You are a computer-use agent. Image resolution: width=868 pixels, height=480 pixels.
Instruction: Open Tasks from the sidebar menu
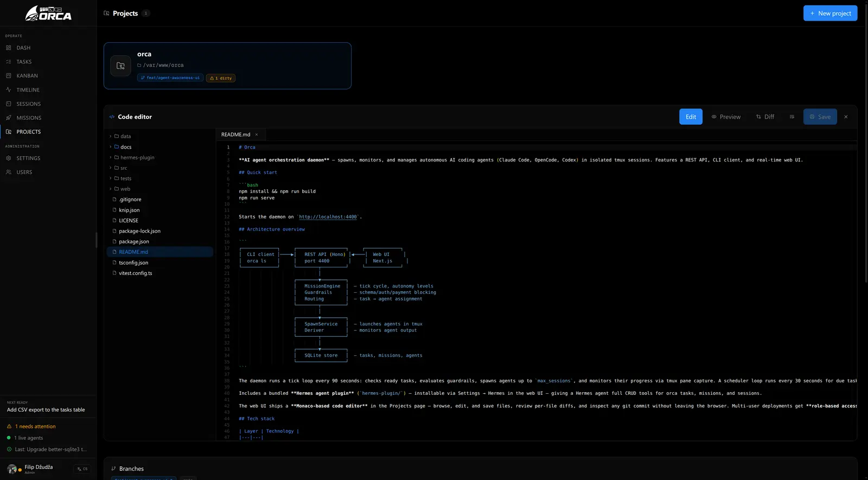(x=48, y=62)
